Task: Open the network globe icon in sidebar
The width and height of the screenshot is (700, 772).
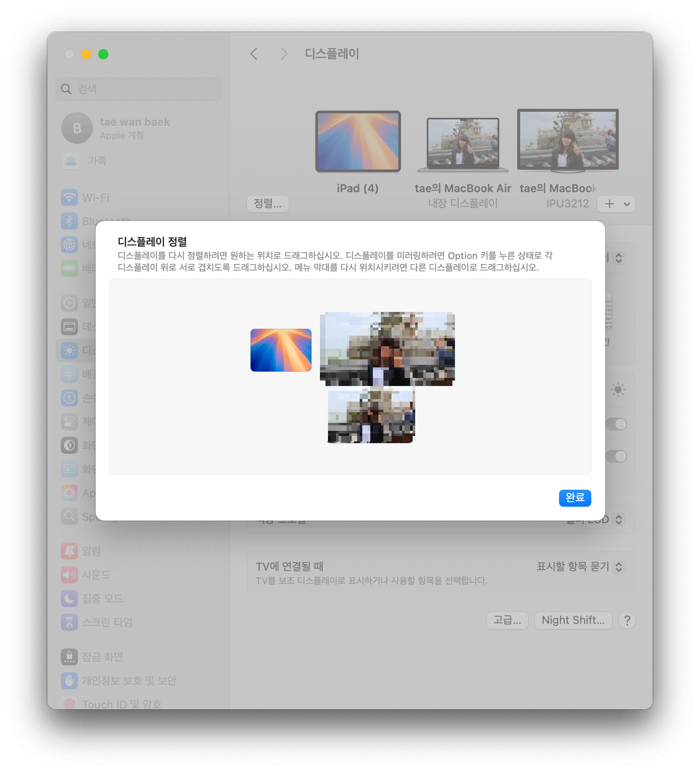Action: tap(69, 244)
